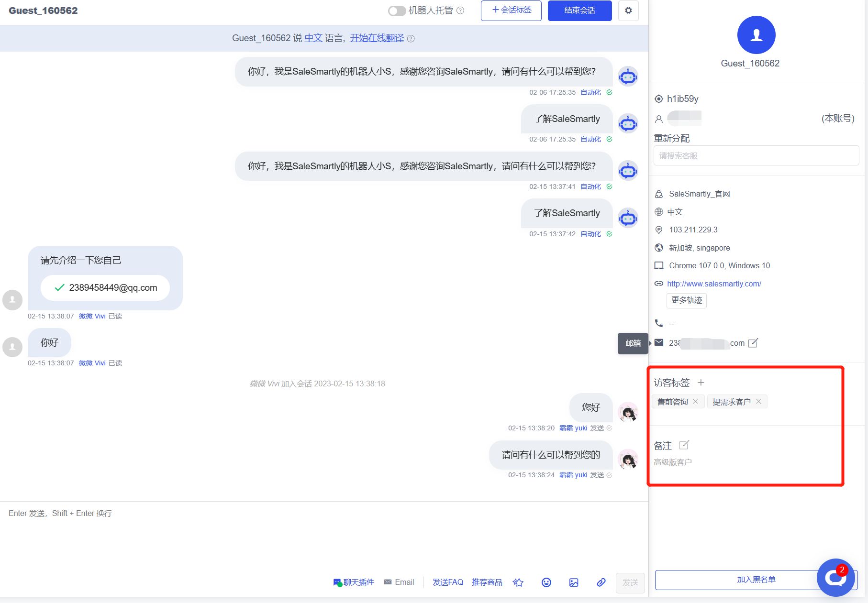Click the visitor ID h1ib59y
Screen dimensions: 868x603
[x=682, y=99]
